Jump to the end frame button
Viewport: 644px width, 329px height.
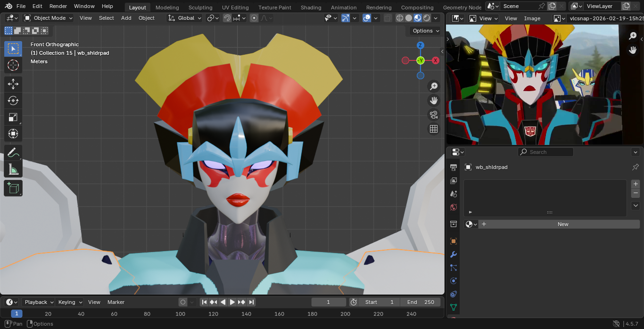click(x=251, y=302)
